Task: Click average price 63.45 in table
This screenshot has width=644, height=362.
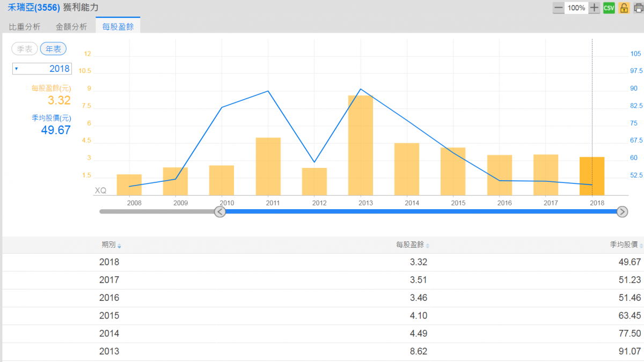Action: coord(630,315)
